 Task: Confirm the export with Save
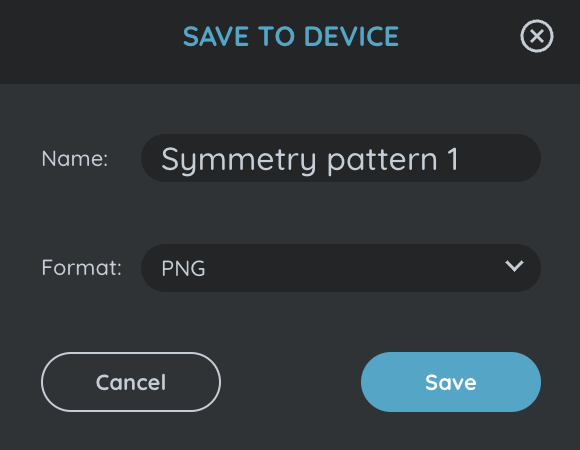(x=451, y=382)
